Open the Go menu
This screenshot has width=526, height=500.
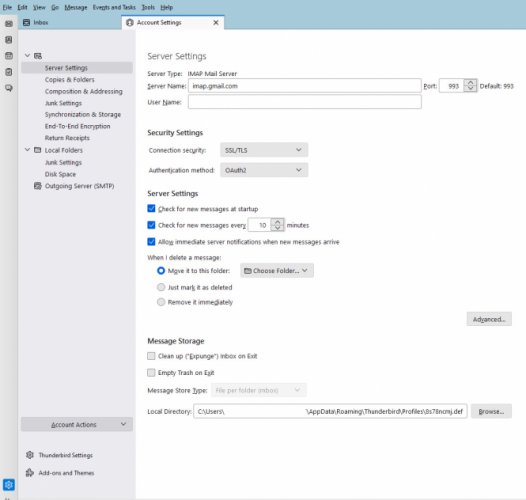coord(55,7)
